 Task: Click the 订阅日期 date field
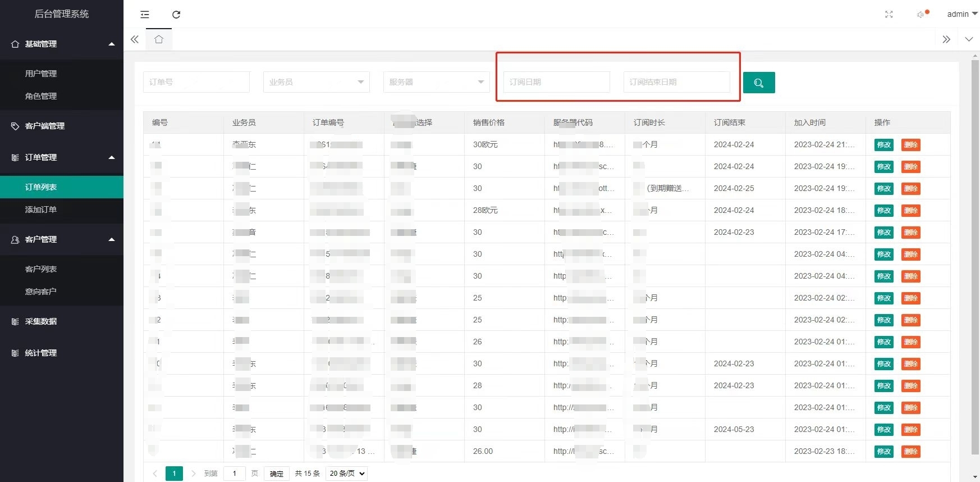click(x=557, y=82)
